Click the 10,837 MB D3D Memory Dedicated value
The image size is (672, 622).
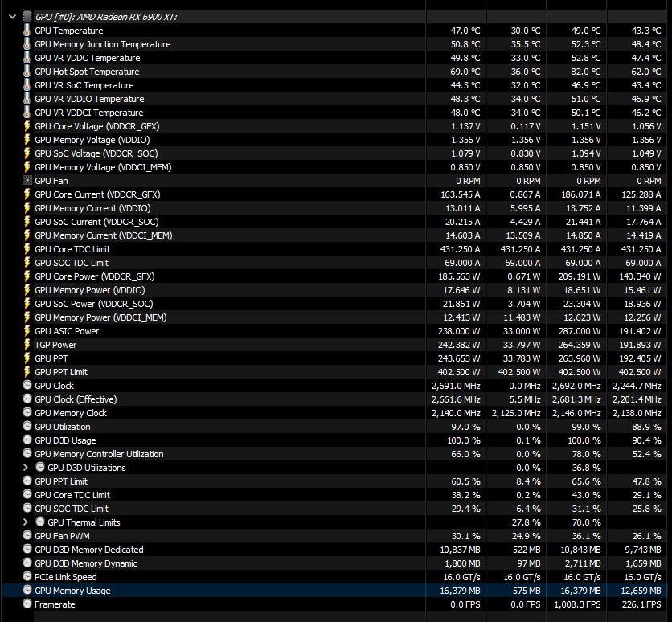(x=460, y=550)
